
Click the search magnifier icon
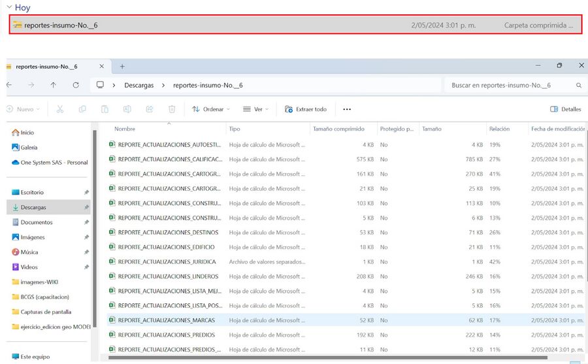[x=579, y=86]
